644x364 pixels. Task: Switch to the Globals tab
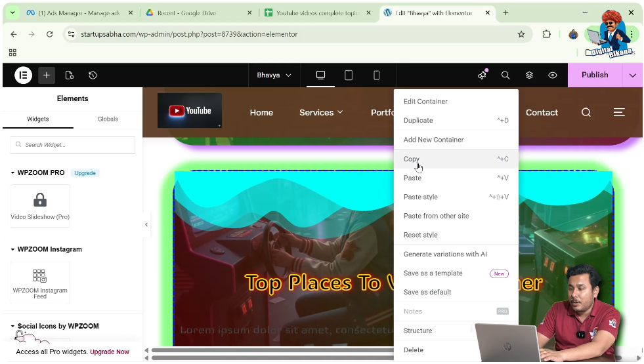click(x=108, y=119)
